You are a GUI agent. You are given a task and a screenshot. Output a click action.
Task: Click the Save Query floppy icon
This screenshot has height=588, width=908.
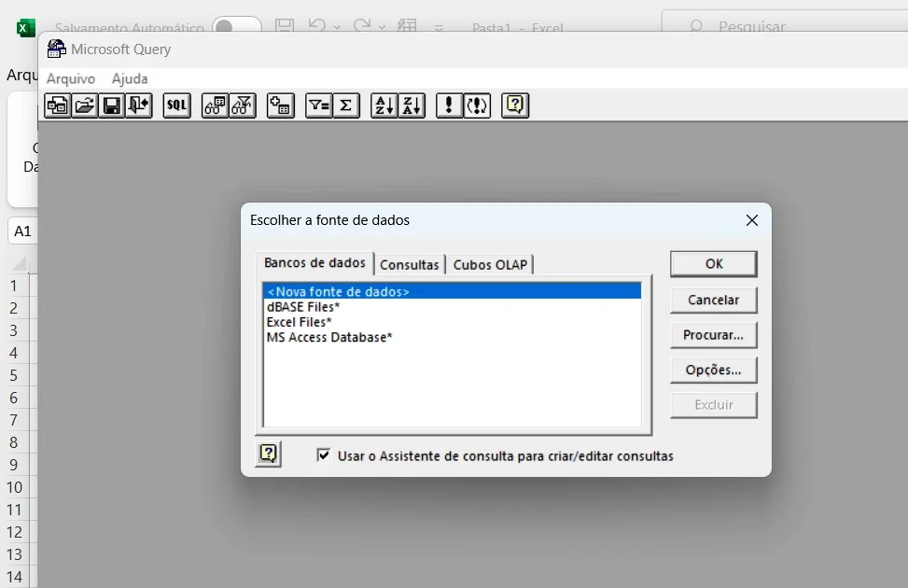point(112,105)
